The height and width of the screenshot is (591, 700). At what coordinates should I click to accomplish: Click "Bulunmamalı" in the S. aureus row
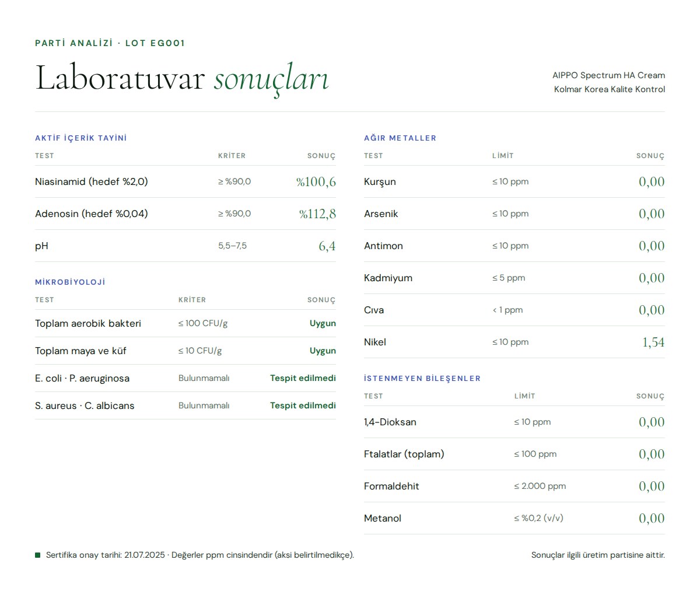[204, 405]
